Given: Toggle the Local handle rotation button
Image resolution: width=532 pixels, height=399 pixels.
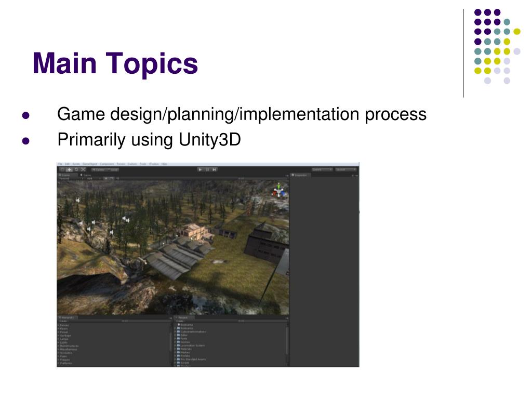Looking at the screenshot, I should point(113,170).
